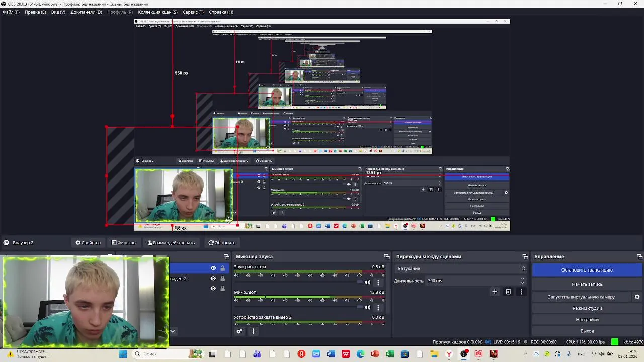This screenshot has width=644, height=362.
Task: Open PowerPoint from the taskbar
Action: tap(375, 354)
